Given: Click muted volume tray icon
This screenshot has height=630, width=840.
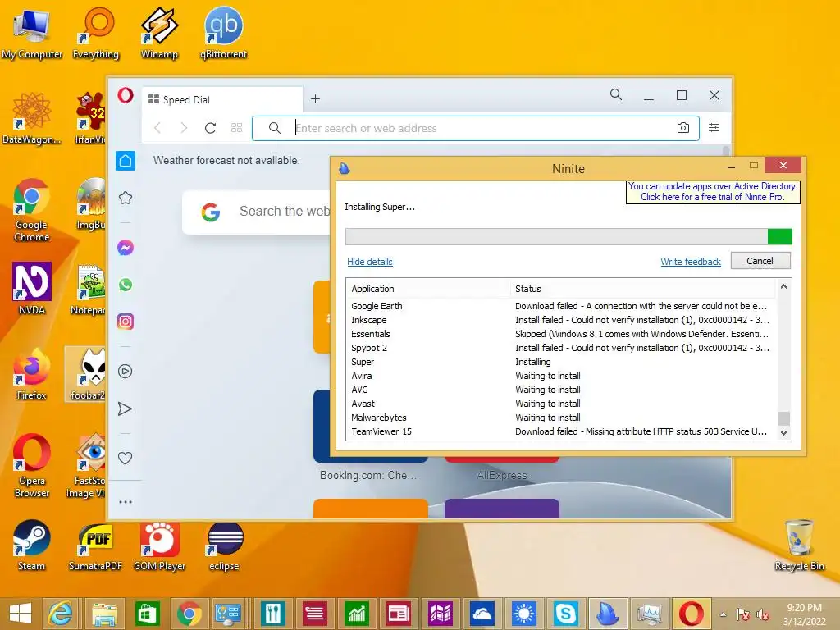Looking at the screenshot, I should click(x=763, y=614).
